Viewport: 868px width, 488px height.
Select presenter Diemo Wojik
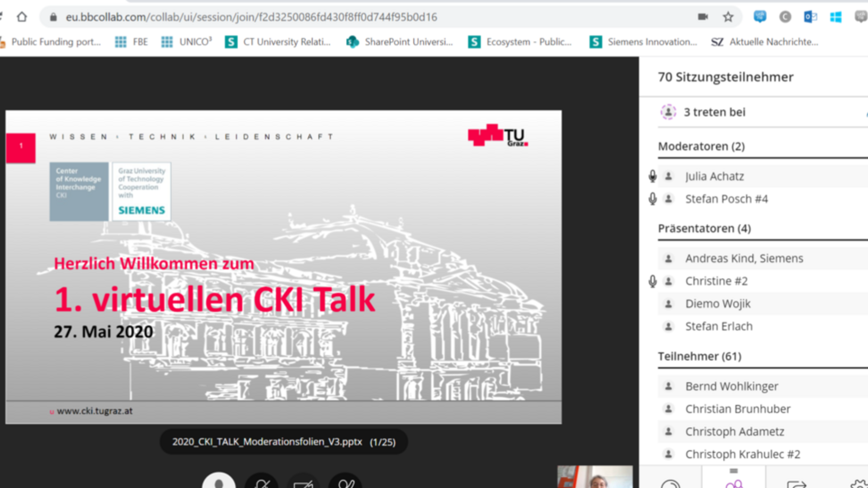click(x=718, y=304)
